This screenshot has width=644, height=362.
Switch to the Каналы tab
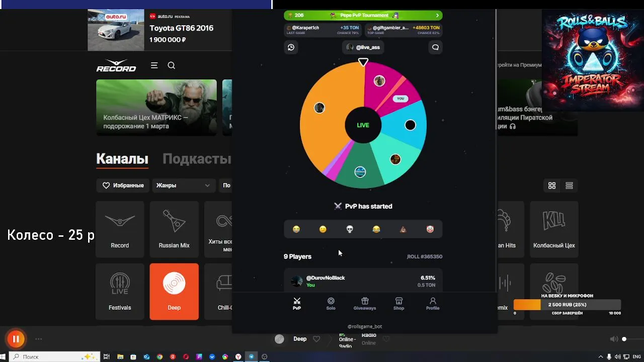pyautogui.click(x=122, y=159)
